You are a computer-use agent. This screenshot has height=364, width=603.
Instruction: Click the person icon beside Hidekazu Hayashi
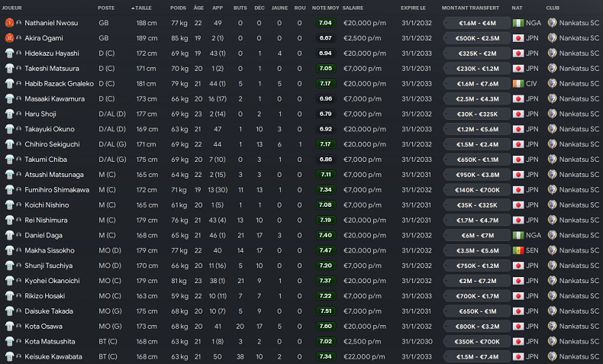(x=18, y=53)
